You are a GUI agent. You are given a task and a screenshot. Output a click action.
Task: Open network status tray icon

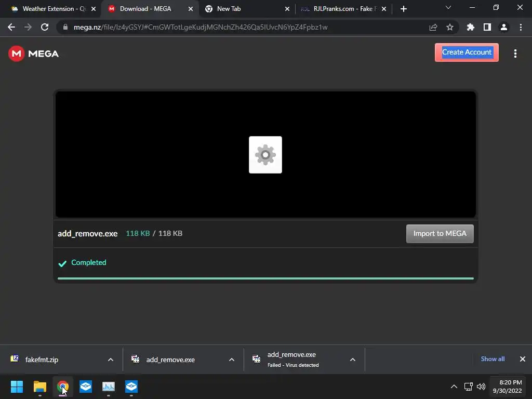(x=468, y=387)
